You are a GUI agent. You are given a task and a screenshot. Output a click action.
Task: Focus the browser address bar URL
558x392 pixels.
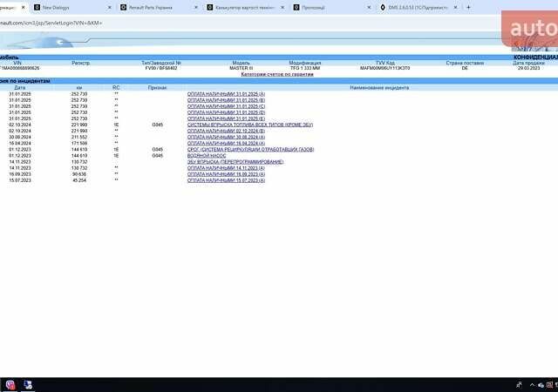51,23
